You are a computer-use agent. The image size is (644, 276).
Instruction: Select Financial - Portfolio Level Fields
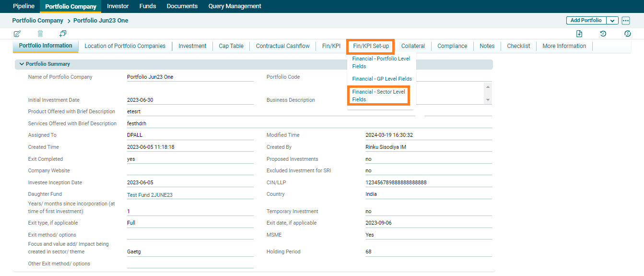[381, 62]
